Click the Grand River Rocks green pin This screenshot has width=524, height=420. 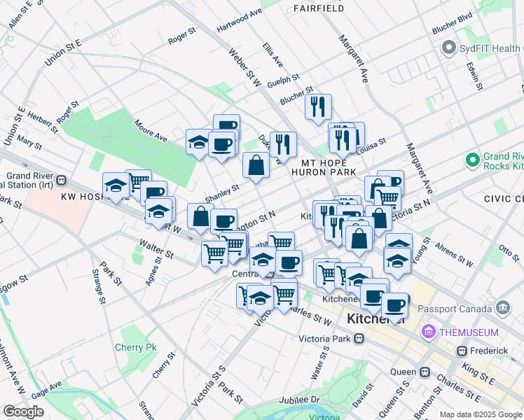coord(471,161)
